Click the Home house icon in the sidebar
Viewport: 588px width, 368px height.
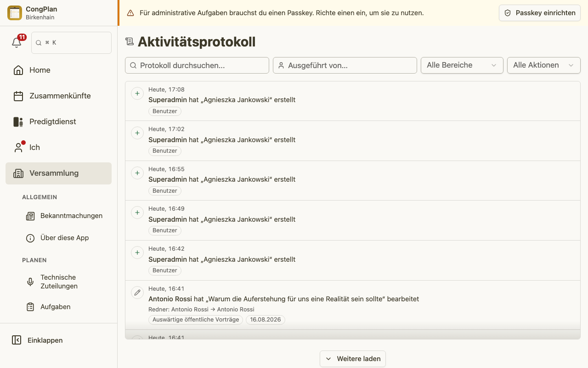pyautogui.click(x=18, y=70)
